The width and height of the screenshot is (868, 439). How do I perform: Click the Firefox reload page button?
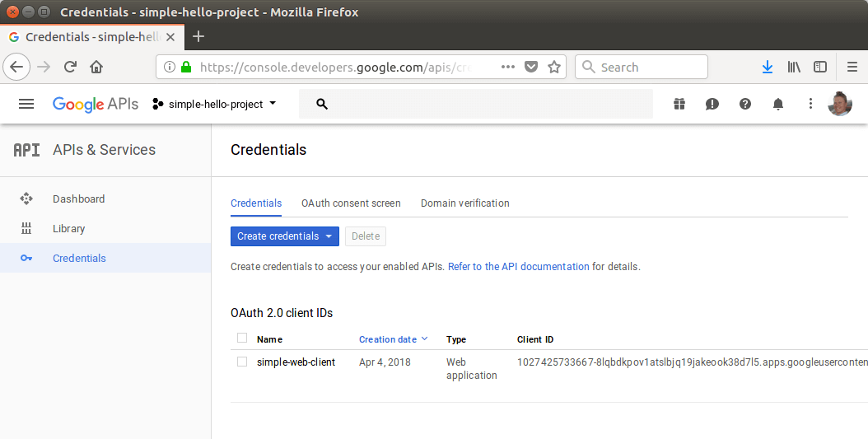[71, 68]
